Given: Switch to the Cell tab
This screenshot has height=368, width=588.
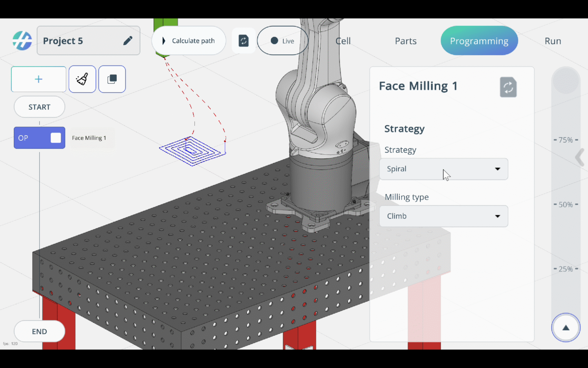Looking at the screenshot, I should pos(343,40).
